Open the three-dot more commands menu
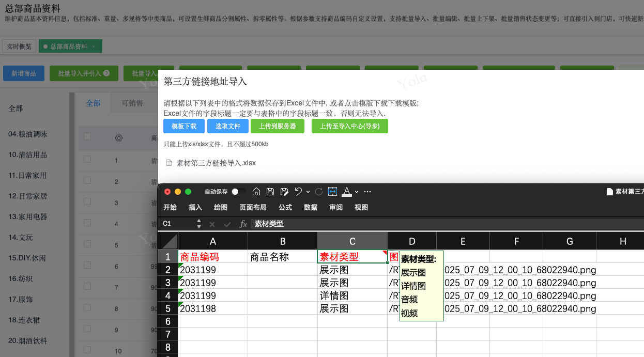 pyautogui.click(x=367, y=192)
